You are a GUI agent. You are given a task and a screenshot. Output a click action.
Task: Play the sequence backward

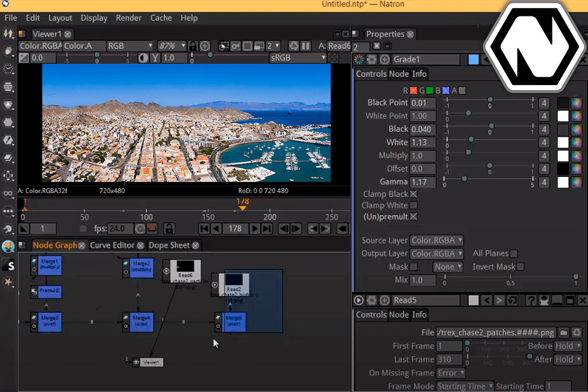tap(216, 228)
